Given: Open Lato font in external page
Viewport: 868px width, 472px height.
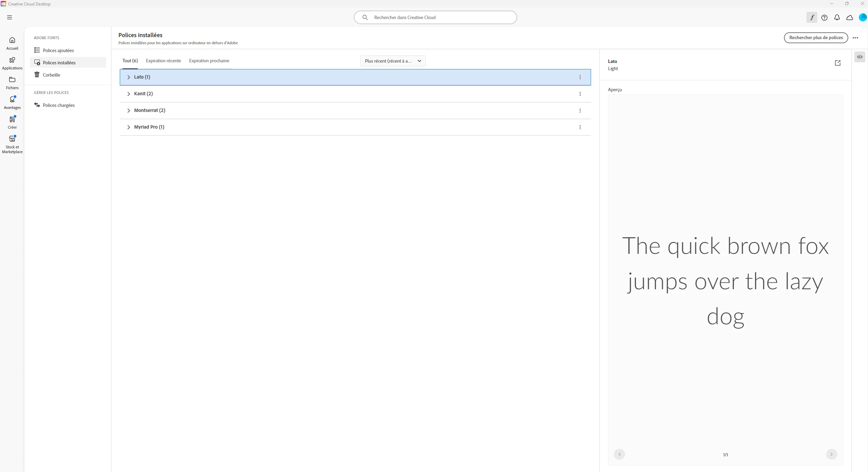Looking at the screenshot, I should point(837,63).
